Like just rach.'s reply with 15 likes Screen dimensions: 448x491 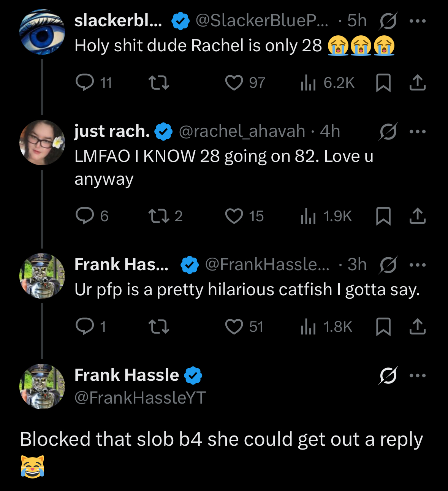[x=234, y=216]
